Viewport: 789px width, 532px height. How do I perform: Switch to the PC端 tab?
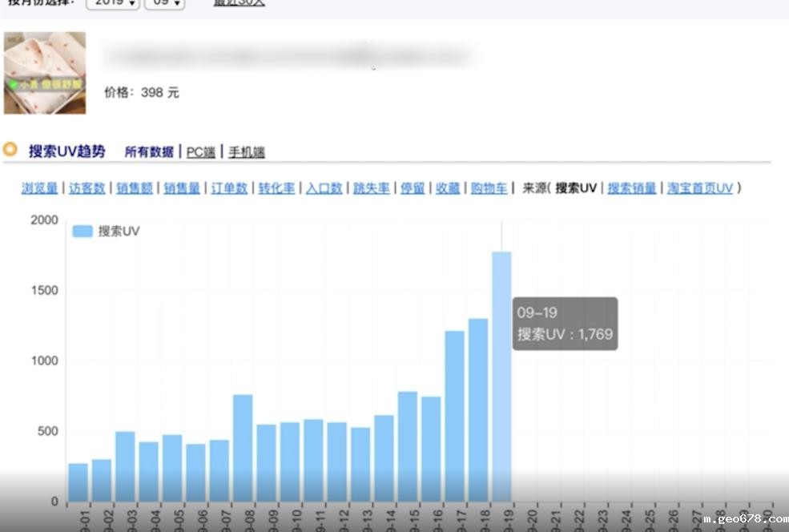click(x=199, y=151)
